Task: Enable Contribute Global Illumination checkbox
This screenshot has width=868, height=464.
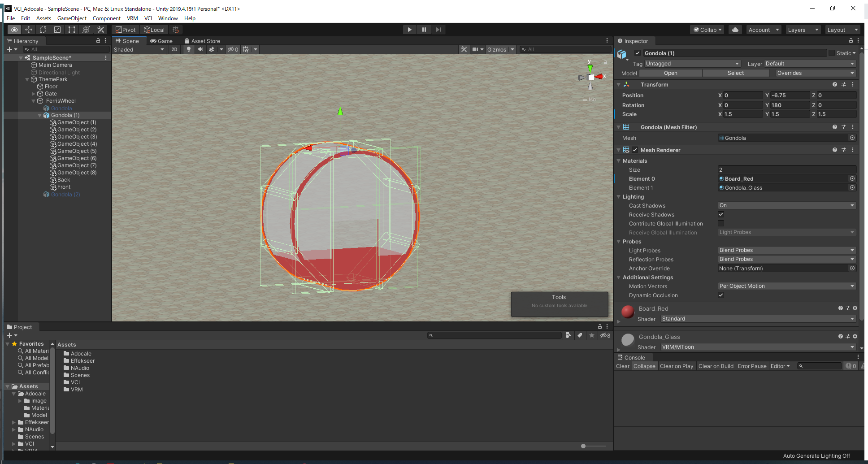Action: (721, 223)
